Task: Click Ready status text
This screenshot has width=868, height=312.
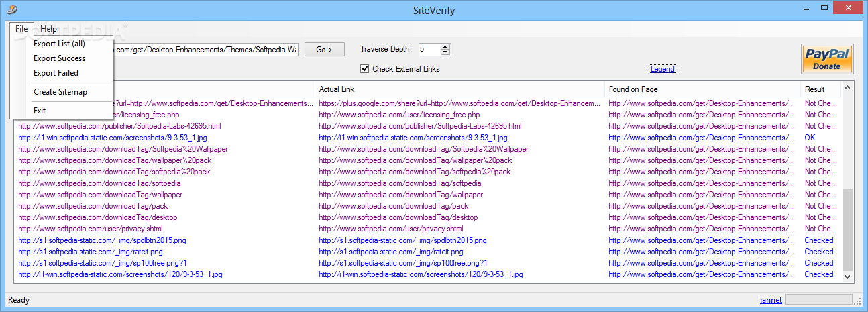Action: [x=19, y=300]
